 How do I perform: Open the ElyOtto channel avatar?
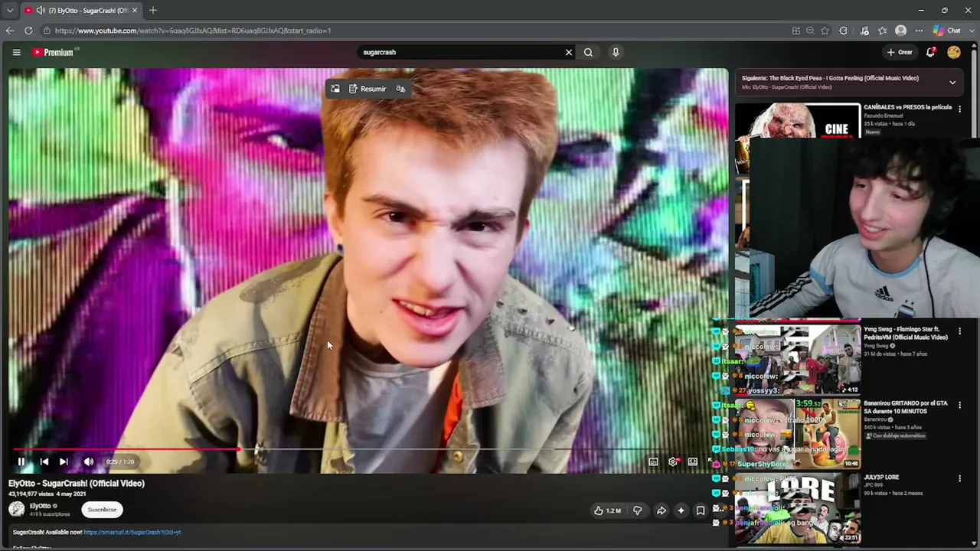tap(17, 509)
